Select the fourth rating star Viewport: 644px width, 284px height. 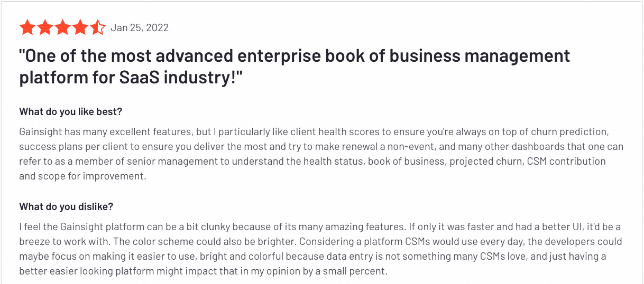80,27
